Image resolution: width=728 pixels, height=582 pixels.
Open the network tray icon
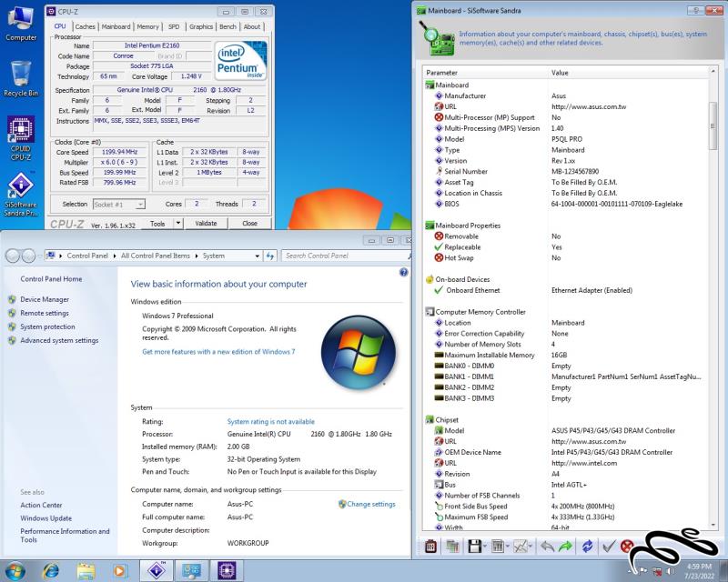[x=657, y=571]
